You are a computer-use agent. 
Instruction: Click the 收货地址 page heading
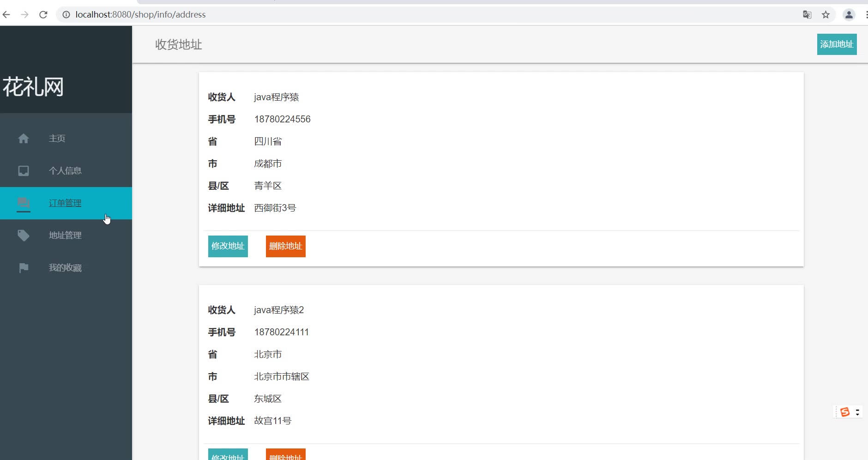pyautogui.click(x=179, y=44)
